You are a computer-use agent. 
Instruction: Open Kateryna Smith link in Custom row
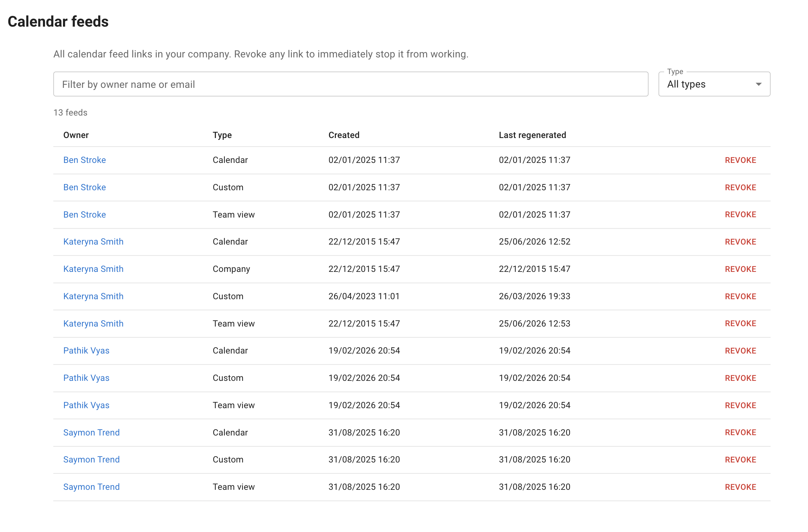coord(93,296)
